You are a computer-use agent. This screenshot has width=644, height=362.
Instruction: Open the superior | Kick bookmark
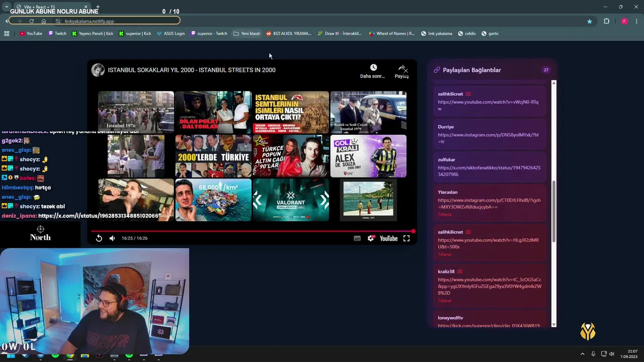tap(135, 34)
